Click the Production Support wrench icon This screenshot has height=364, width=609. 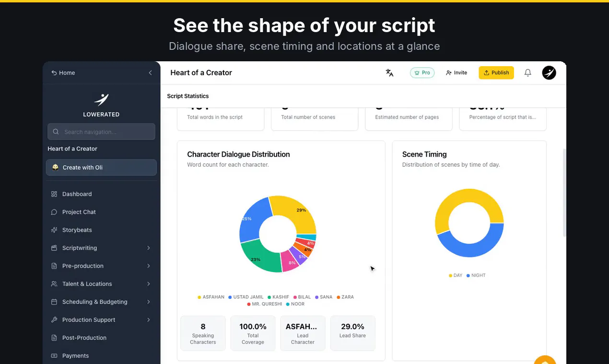click(x=54, y=320)
